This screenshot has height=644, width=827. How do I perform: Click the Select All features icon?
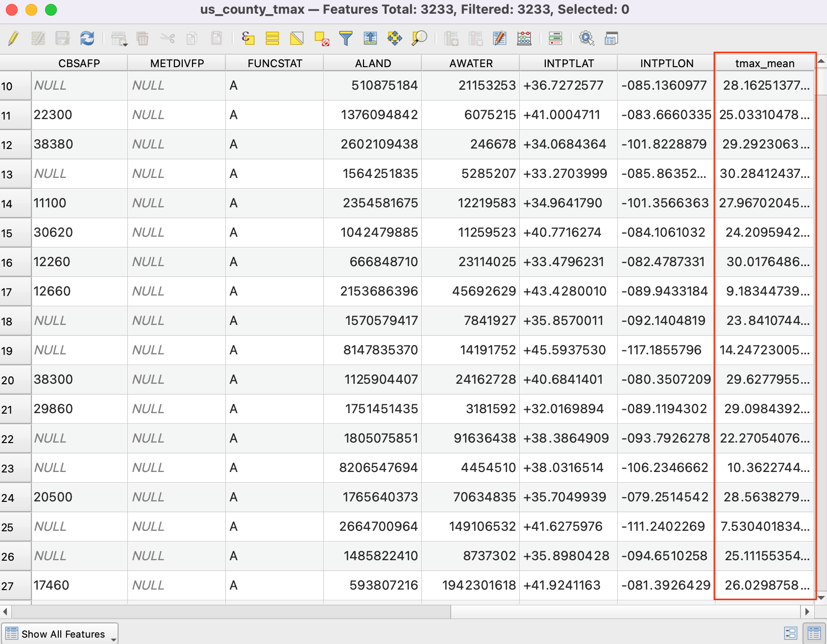pyautogui.click(x=272, y=38)
